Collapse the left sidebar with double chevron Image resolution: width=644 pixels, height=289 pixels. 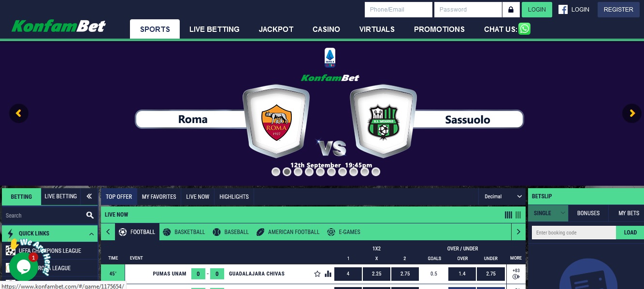click(89, 196)
